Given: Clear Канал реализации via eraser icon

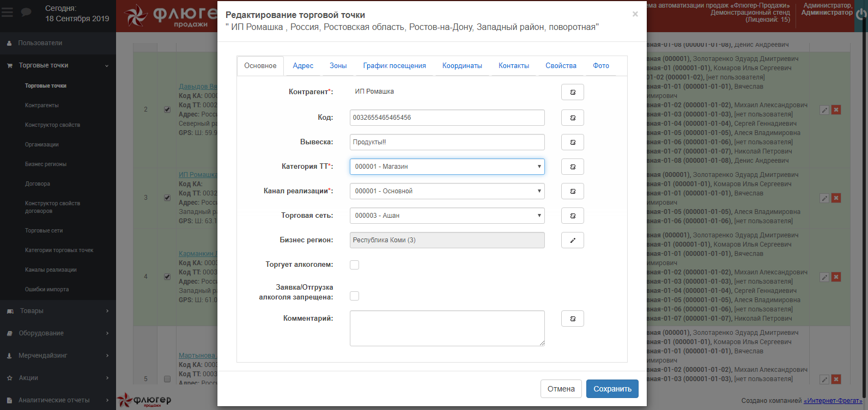Looking at the screenshot, I should coord(572,191).
